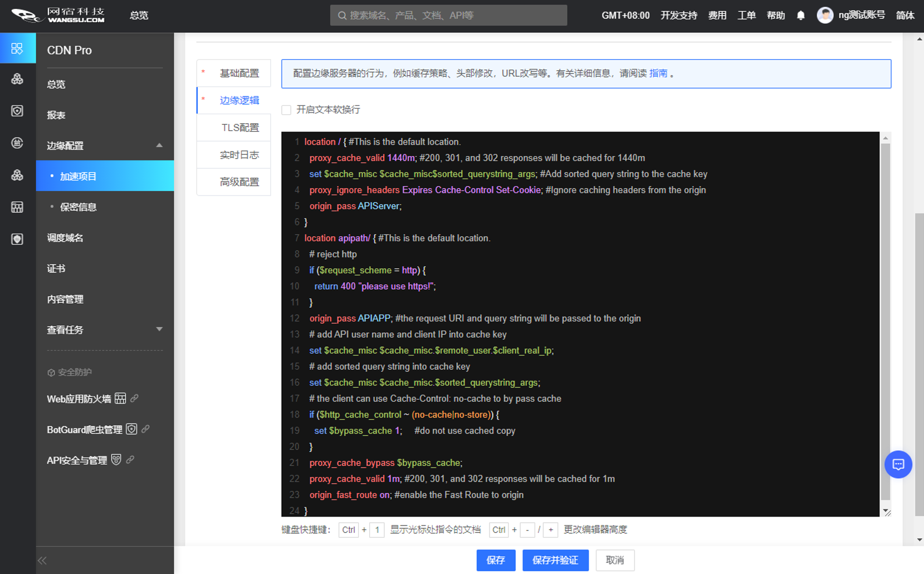Click the BotGuard爬虫管理 sidebar label

(85, 430)
